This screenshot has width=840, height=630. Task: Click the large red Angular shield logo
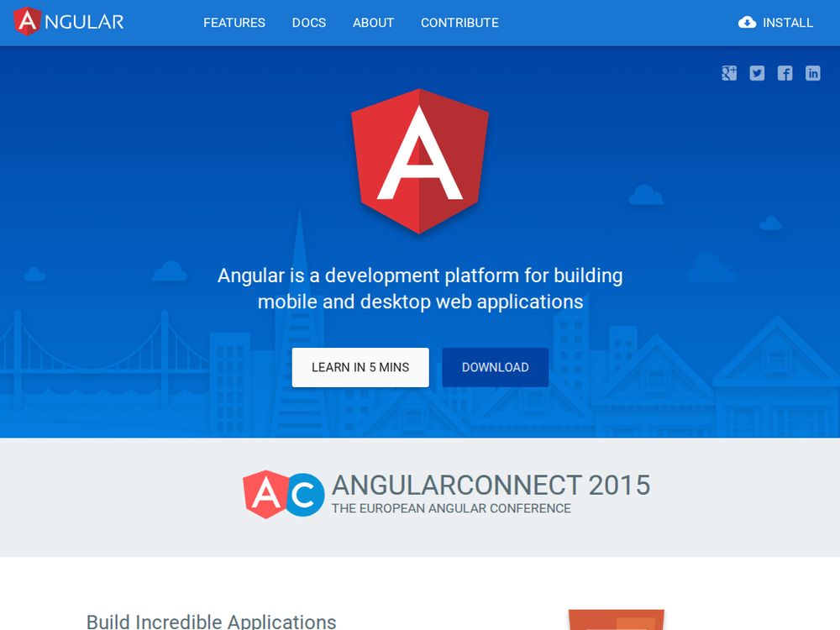[x=420, y=161]
